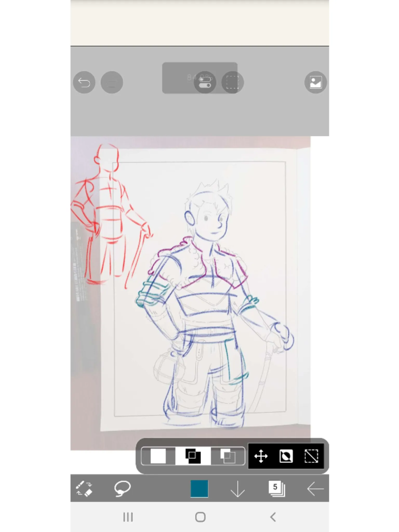Viewport: 399px width, 532px height.
Task: Tap the down arrow to hide toolbar
Action: [x=238, y=489]
